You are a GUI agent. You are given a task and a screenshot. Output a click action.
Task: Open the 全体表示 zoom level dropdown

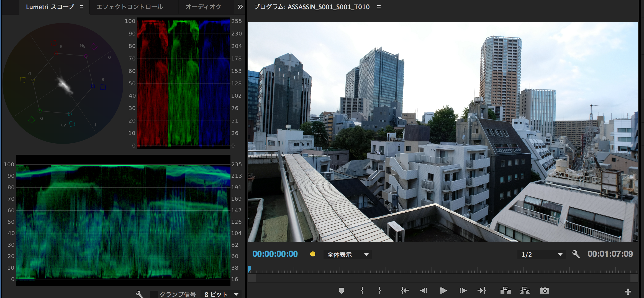point(348,254)
